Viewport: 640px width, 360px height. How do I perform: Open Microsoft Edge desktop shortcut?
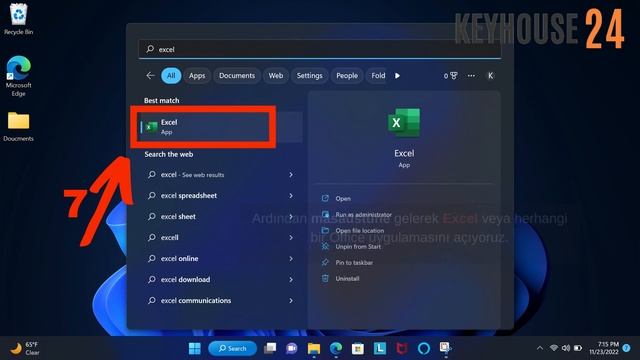pyautogui.click(x=18, y=76)
